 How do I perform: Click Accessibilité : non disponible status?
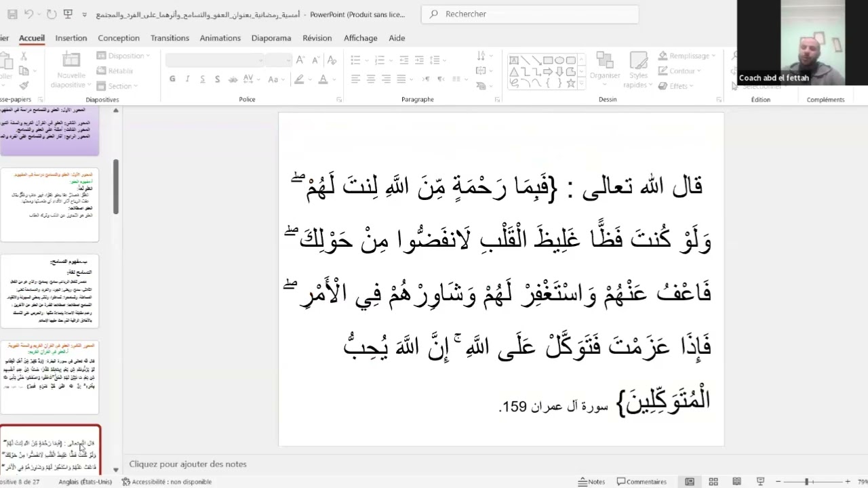[167, 482]
